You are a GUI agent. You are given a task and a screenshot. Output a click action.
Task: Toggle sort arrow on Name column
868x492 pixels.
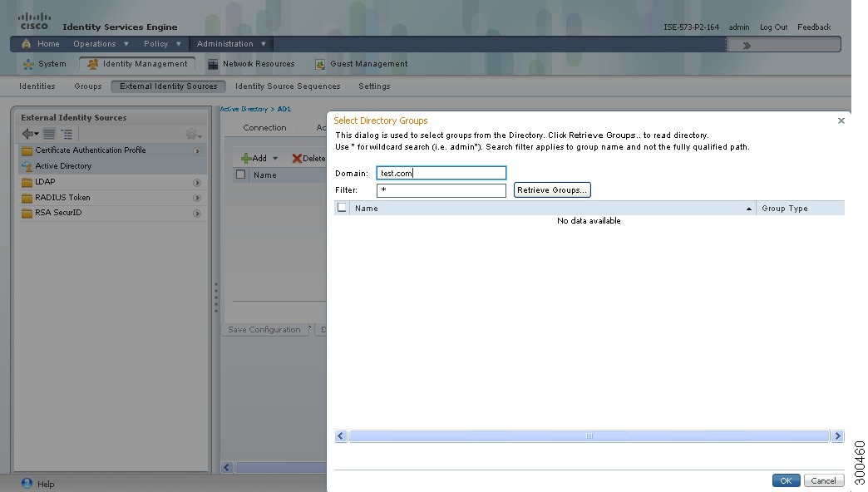pyautogui.click(x=749, y=209)
